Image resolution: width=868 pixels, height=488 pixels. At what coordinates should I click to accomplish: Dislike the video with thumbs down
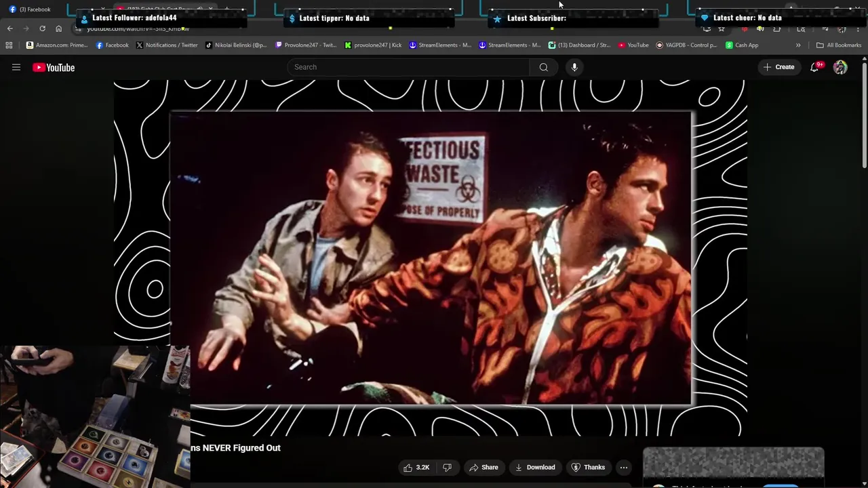(447, 468)
